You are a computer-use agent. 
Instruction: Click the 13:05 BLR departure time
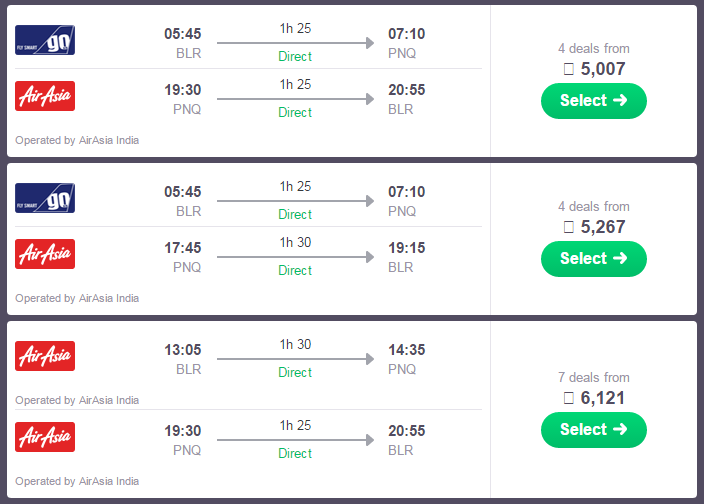[183, 350]
